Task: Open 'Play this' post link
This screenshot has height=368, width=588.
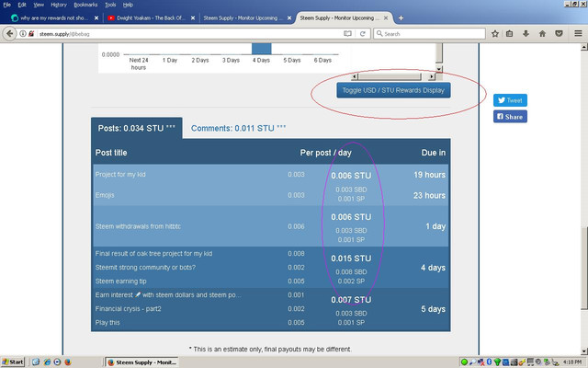Action: click(x=107, y=323)
